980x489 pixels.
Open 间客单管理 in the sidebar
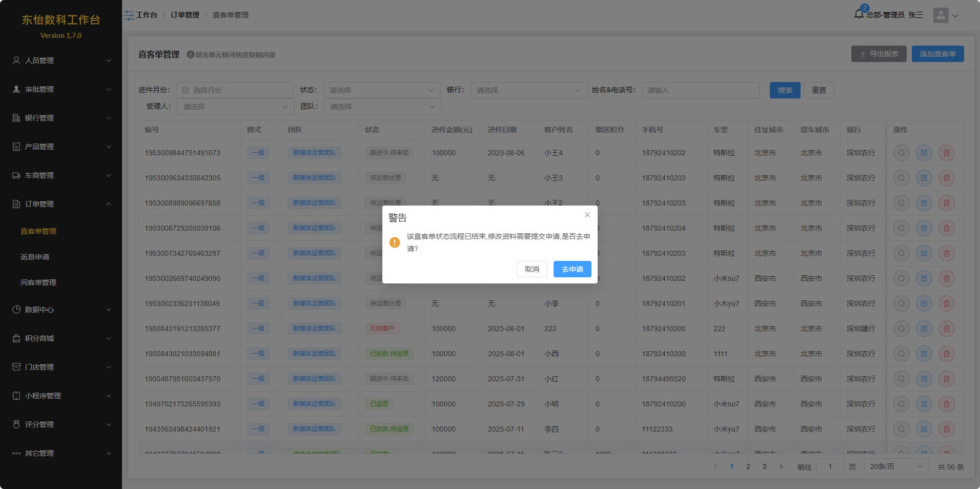click(38, 282)
